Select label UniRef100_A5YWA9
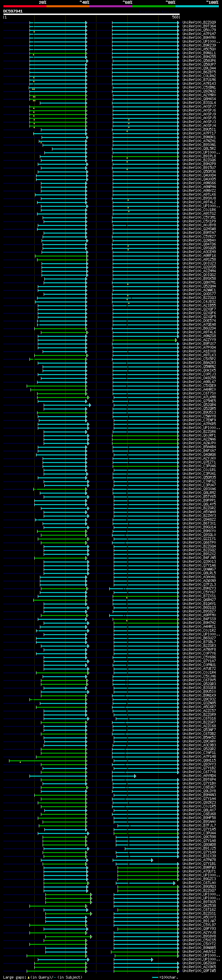The image size is (222, 980). (199, 512)
